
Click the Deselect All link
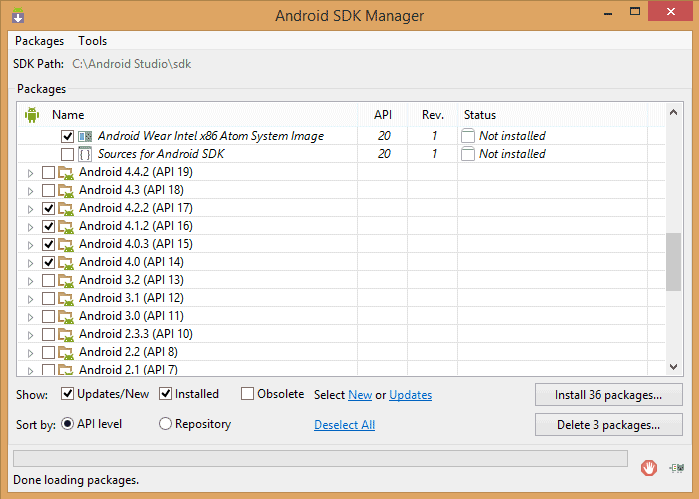(x=345, y=425)
